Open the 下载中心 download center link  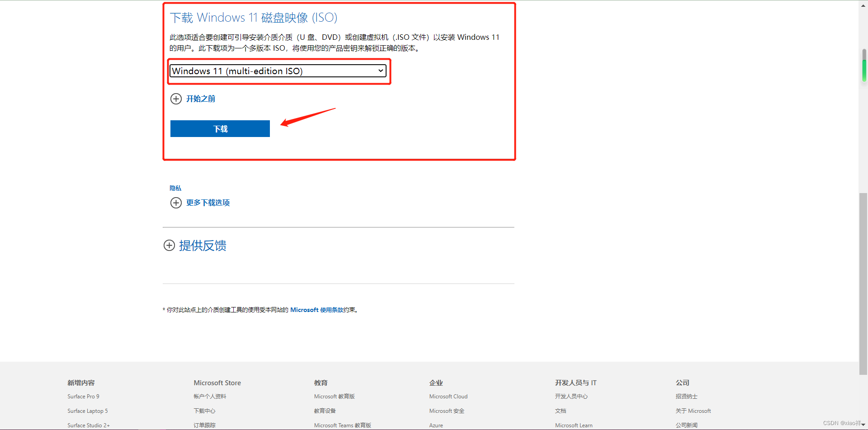[x=204, y=411]
